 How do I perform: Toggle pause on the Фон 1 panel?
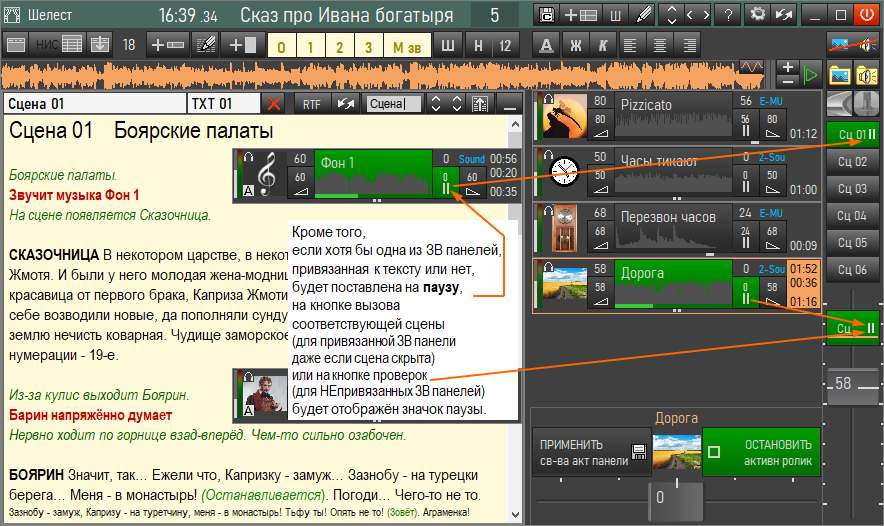(445, 183)
